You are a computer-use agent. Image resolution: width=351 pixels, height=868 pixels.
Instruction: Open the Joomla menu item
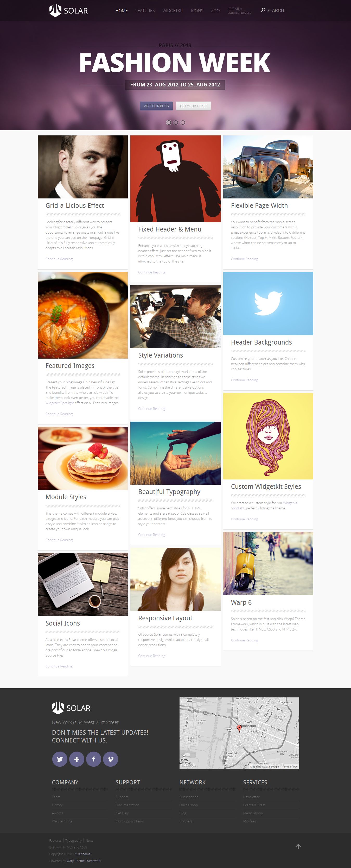coord(239,10)
